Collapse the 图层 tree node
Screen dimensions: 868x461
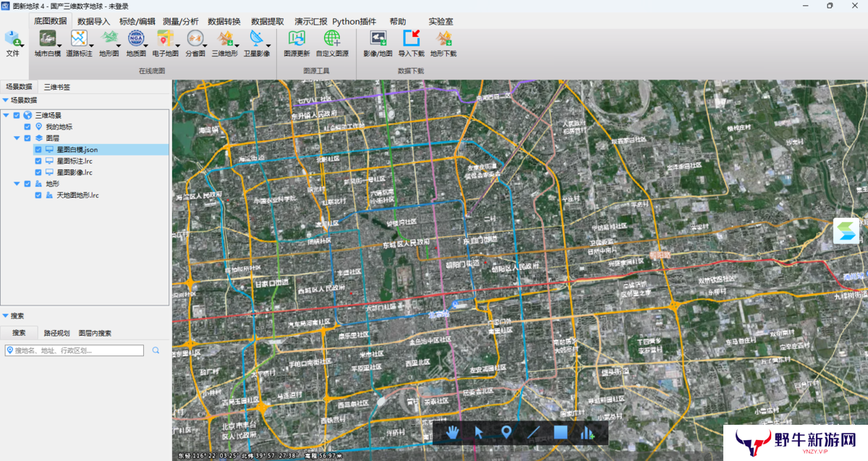(17, 138)
